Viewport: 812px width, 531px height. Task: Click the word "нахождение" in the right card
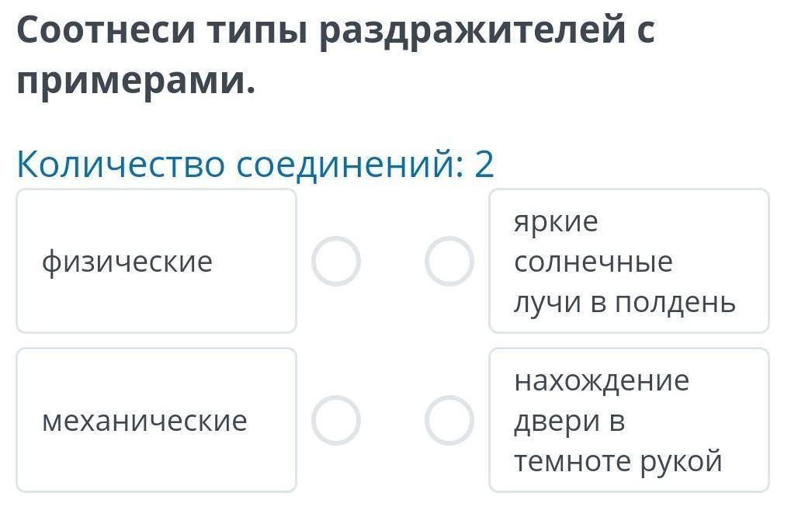coord(601,380)
